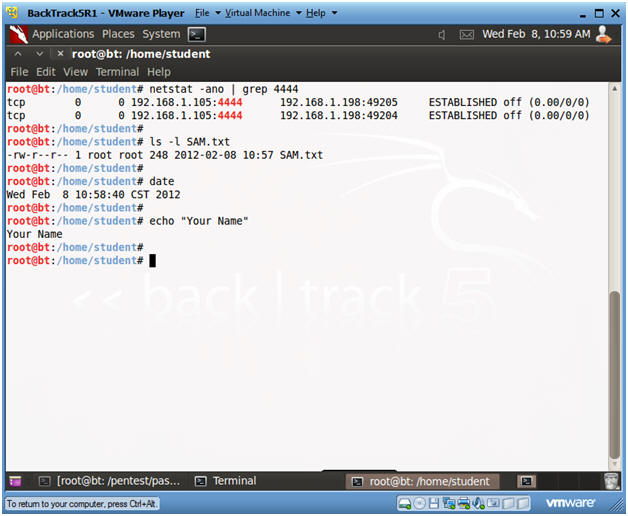Launch terminal from the top panel icon

click(x=197, y=35)
